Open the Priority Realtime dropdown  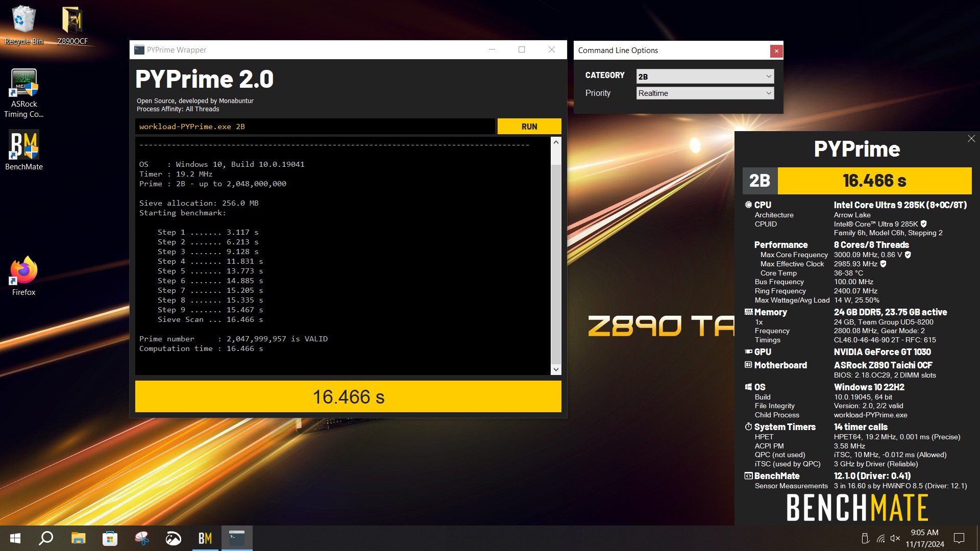[x=705, y=93]
